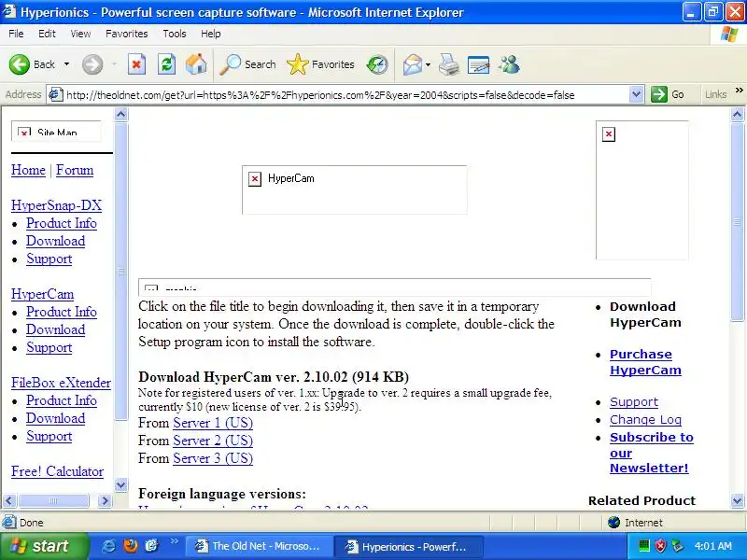This screenshot has height=560, width=747.
Task: Open the HyperSnap-DX heading link
Action: pyautogui.click(x=56, y=205)
